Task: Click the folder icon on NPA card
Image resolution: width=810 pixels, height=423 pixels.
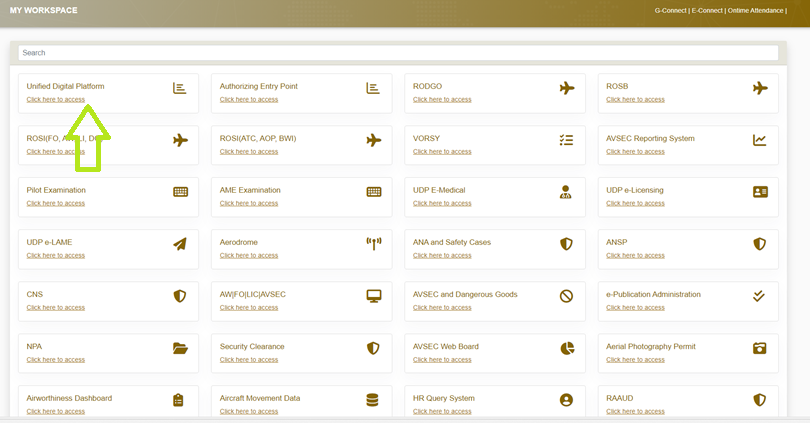Action: point(180,348)
